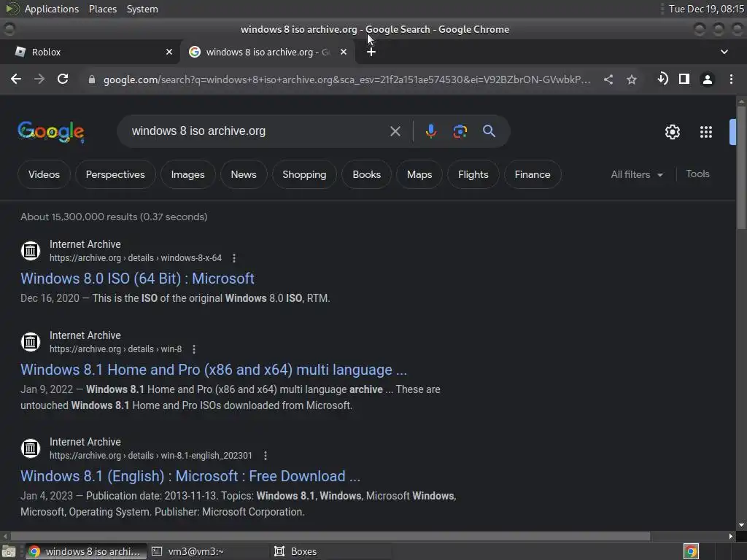Screen dimensions: 747x560
Task: Click horizontal scrollbar right arrow
Action: coord(731,536)
